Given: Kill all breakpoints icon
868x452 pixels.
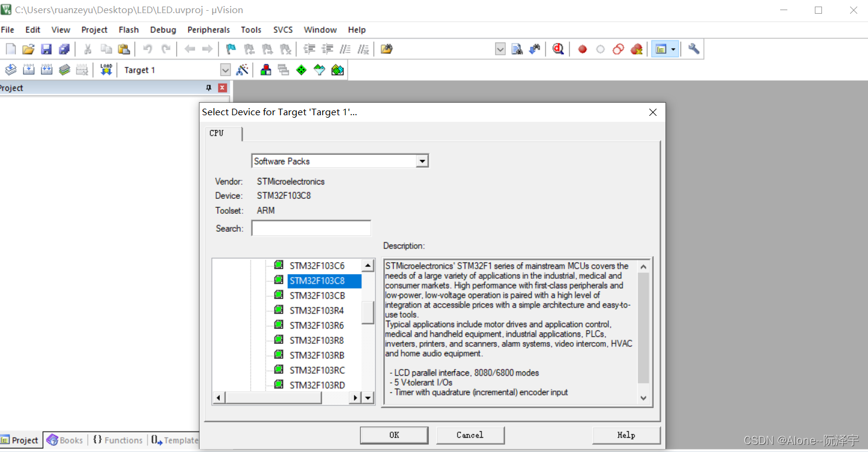Looking at the screenshot, I should point(637,49).
